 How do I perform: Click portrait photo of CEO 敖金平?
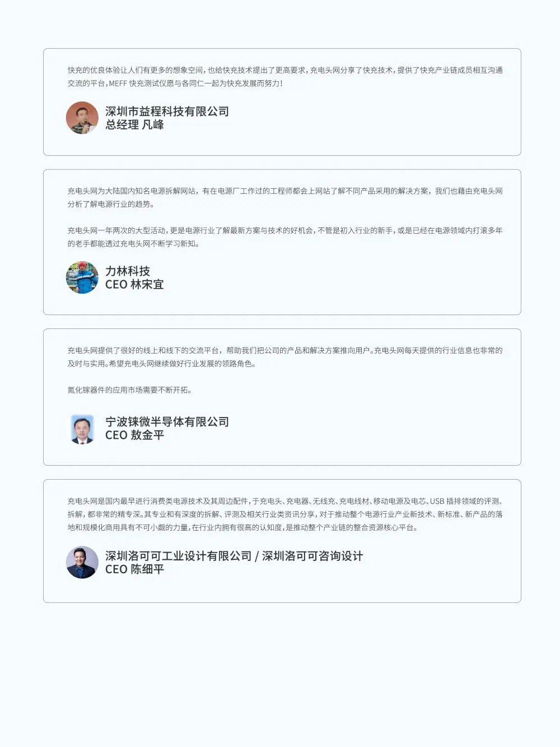82,429
